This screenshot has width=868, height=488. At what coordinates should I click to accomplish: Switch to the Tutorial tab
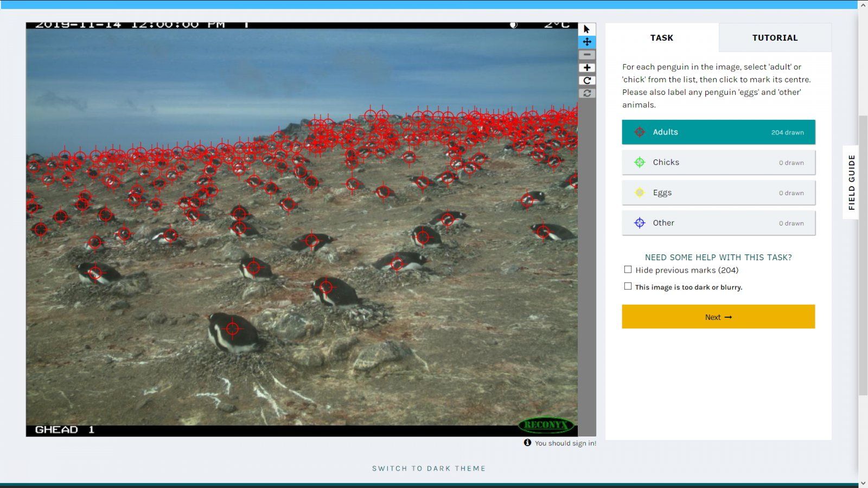(774, 37)
